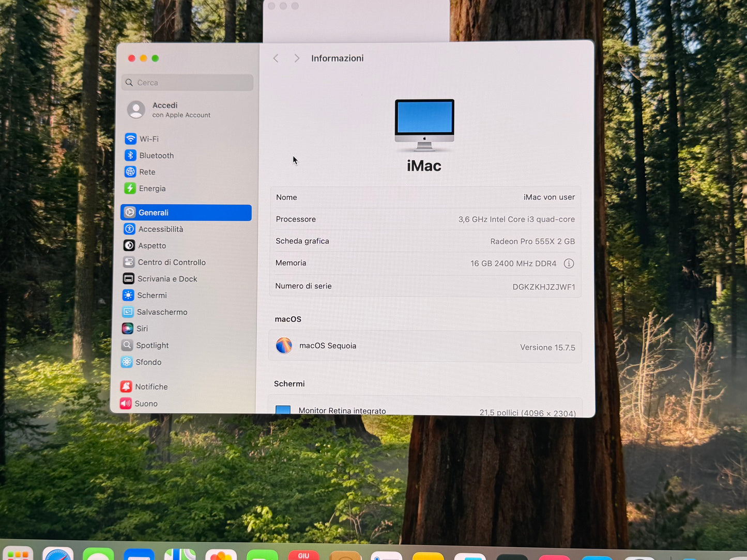Open Messages from the Dock
The height and width of the screenshot is (560, 747).
[98, 554]
